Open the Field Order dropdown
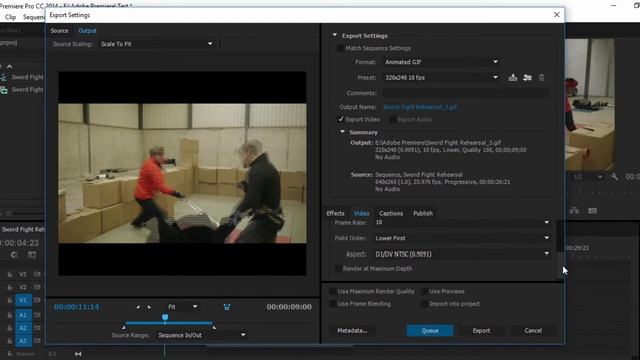 pos(462,238)
